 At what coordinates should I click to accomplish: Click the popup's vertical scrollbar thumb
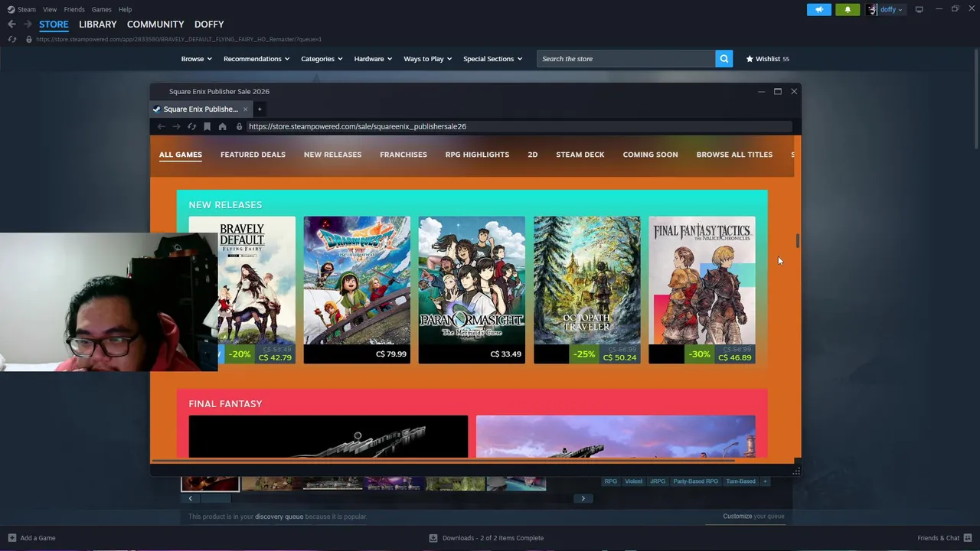point(797,240)
